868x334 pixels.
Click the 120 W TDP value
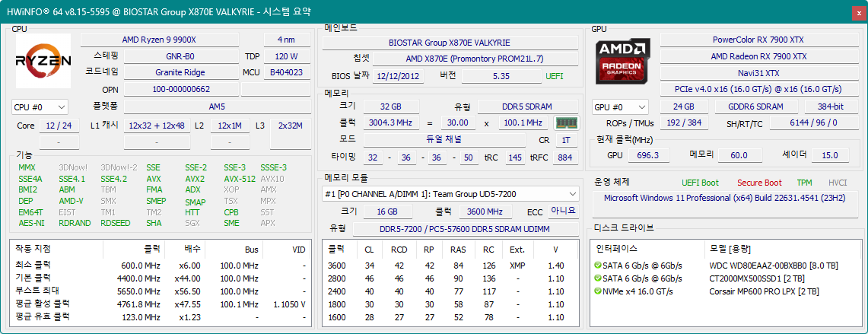point(287,56)
